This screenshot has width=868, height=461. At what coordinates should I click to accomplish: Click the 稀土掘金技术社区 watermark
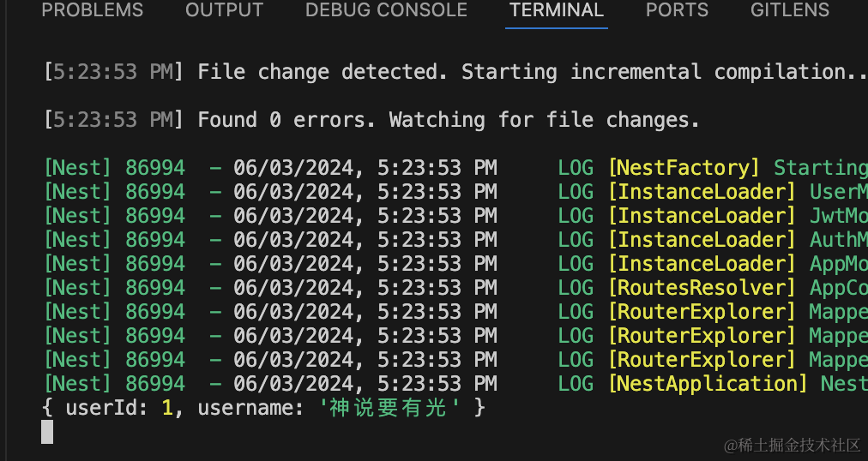click(x=792, y=444)
